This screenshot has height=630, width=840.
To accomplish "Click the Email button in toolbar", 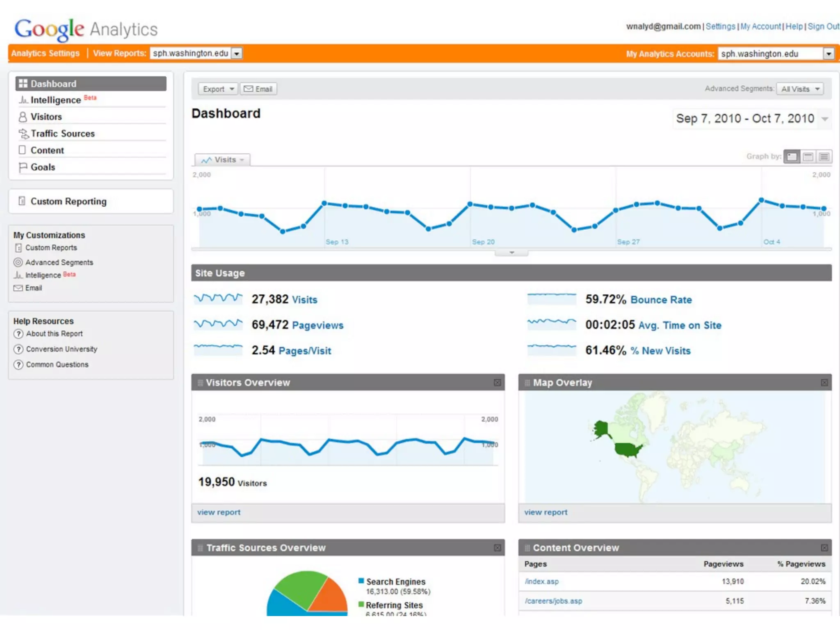I will 258,89.
